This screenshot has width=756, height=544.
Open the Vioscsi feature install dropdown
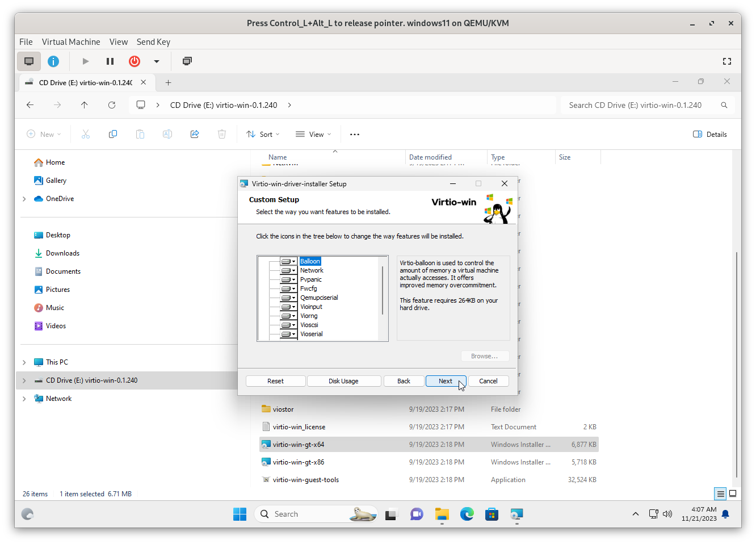pos(289,325)
